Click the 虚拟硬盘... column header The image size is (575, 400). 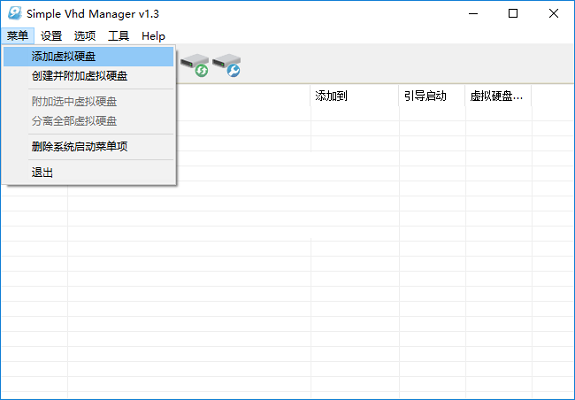498,96
